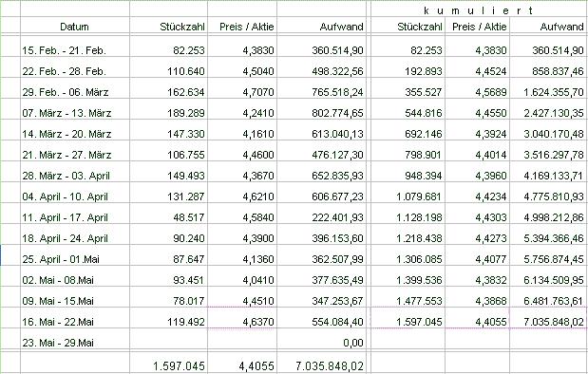Click the price cell 4,7070
The height and width of the screenshot is (374, 588).
click(242, 92)
